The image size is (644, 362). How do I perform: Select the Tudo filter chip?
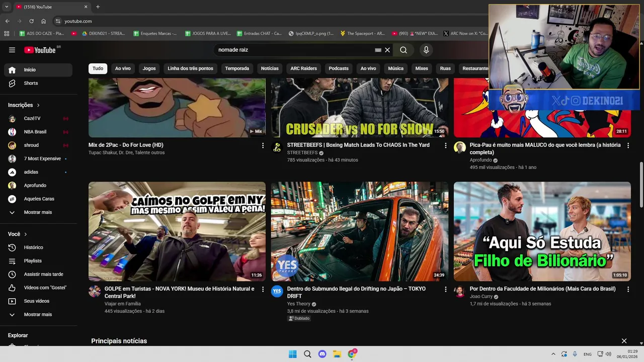tap(98, 68)
